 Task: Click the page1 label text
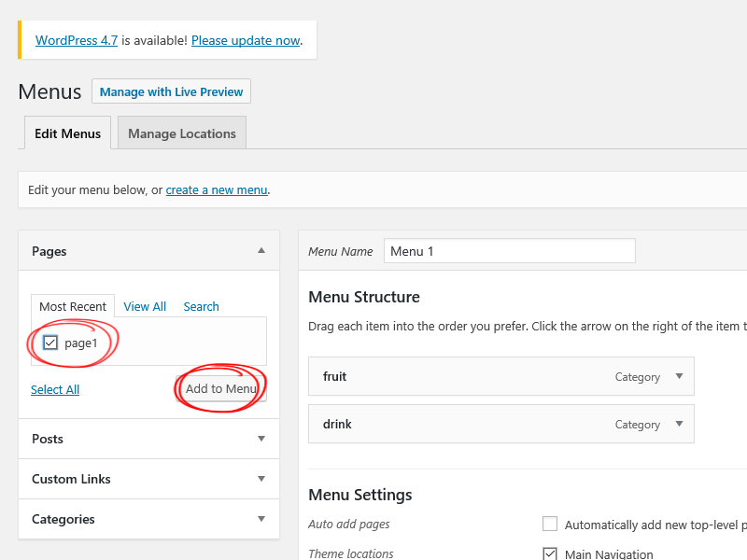(81, 343)
